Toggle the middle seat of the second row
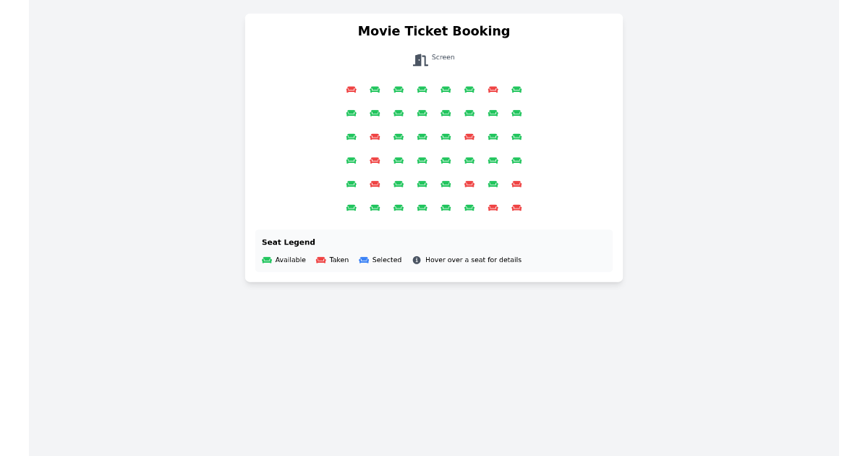The image size is (868, 456). click(x=422, y=113)
